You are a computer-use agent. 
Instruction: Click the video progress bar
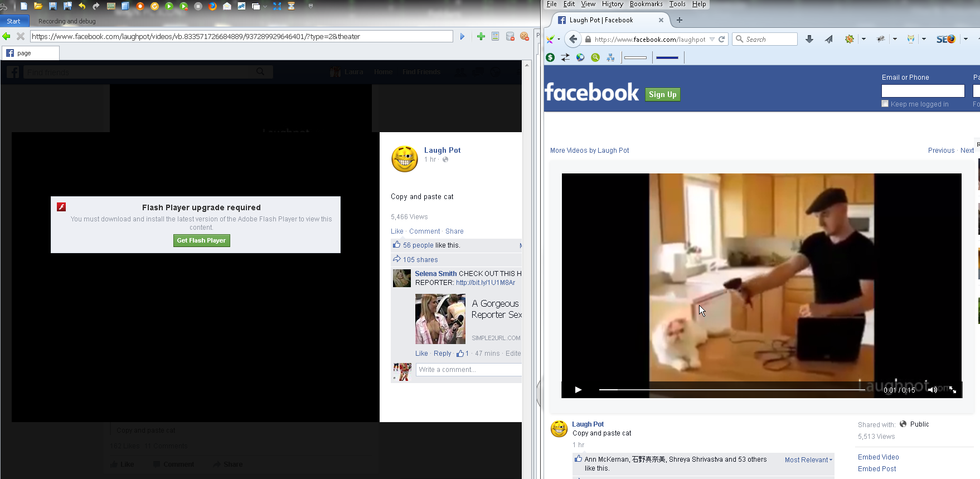(732, 390)
